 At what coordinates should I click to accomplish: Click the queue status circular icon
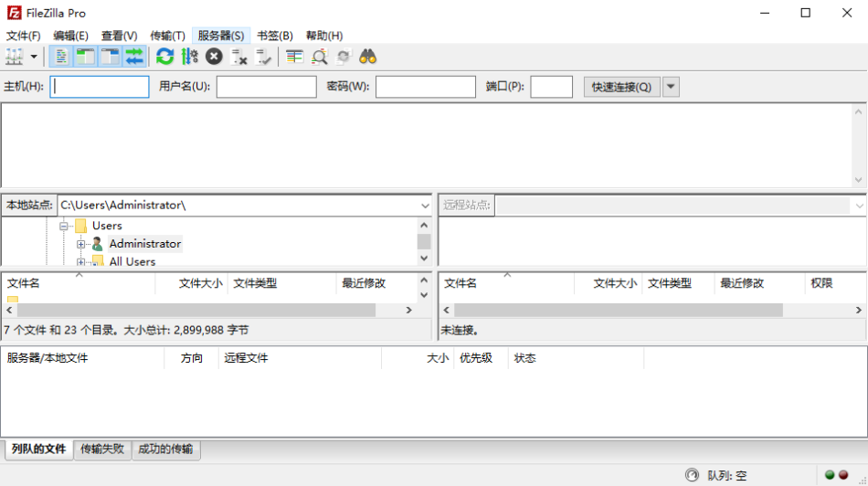(692, 475)
